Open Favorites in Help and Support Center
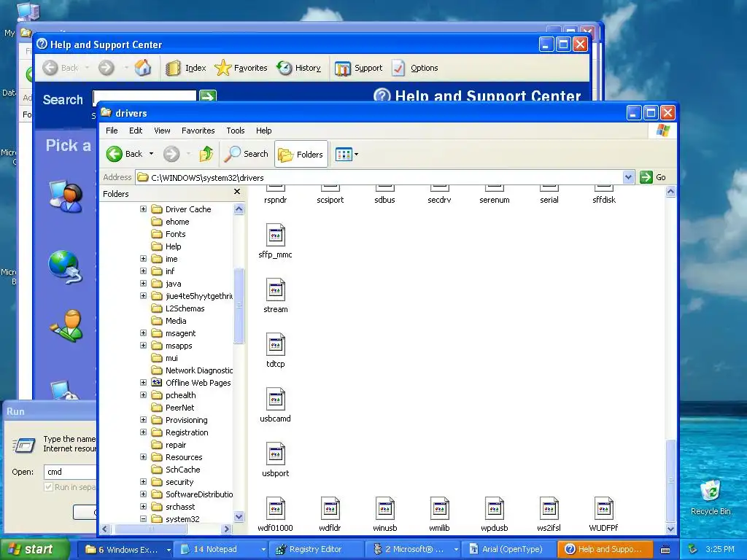Screen dimensions: 747x560 (x=241, y=68)
